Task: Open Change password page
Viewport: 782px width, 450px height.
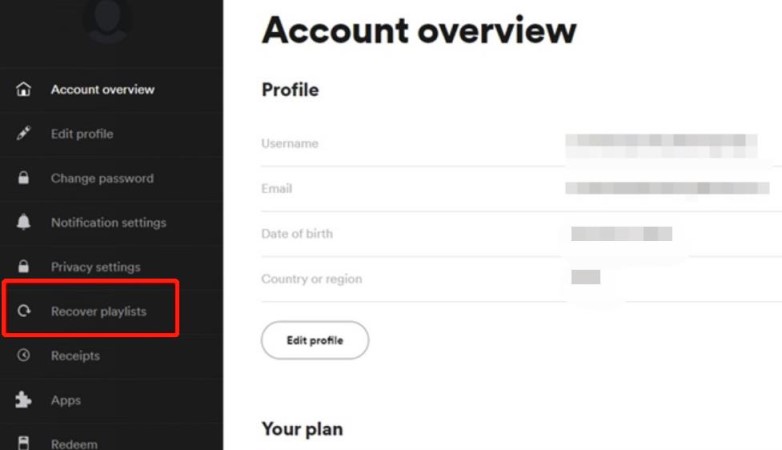Action: 102,178
